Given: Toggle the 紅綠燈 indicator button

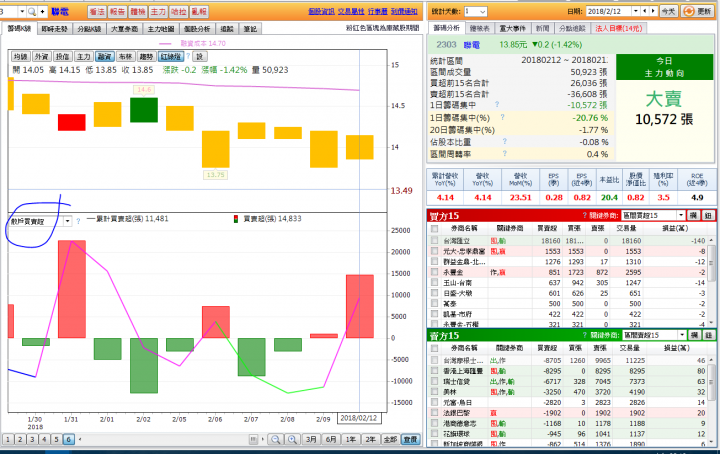Looking at the screenshot, I should (x=170, y=56).
